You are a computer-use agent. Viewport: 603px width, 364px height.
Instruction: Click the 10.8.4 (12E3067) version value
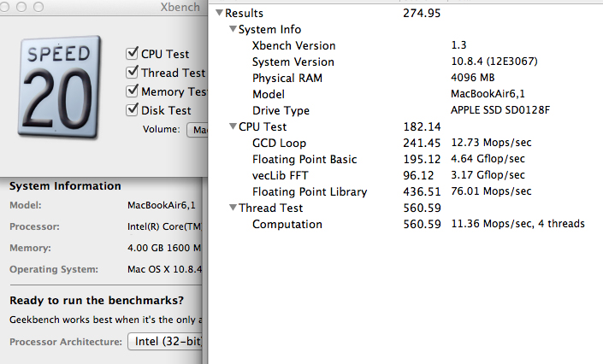click(494, 62)
